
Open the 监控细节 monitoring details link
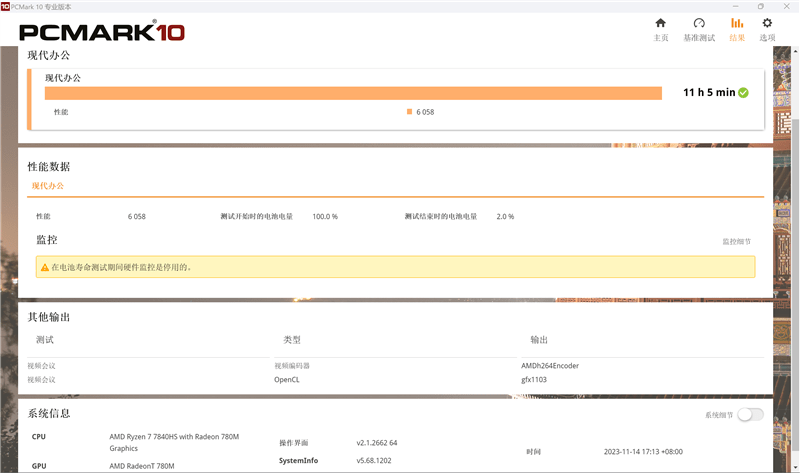(x=737, y=242)
